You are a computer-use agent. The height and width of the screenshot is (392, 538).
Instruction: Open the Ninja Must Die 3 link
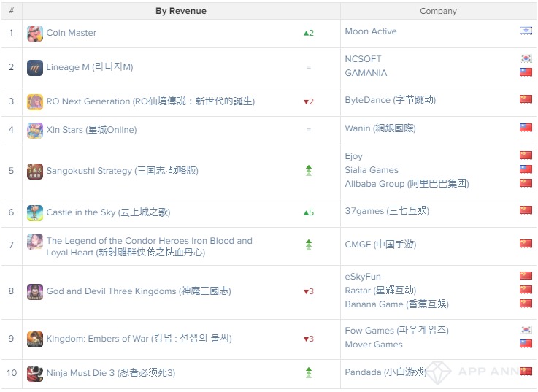[x=111, y=373]
